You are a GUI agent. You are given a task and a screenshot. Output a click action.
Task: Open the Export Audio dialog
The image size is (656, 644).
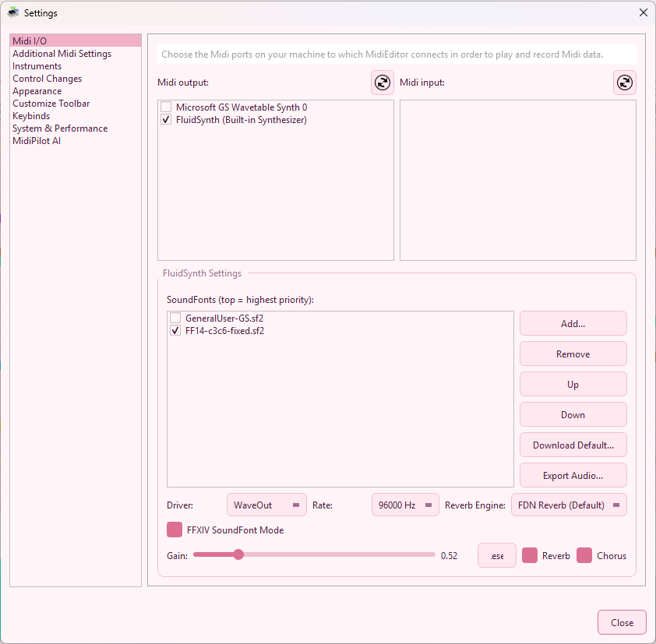click(573, 475)
